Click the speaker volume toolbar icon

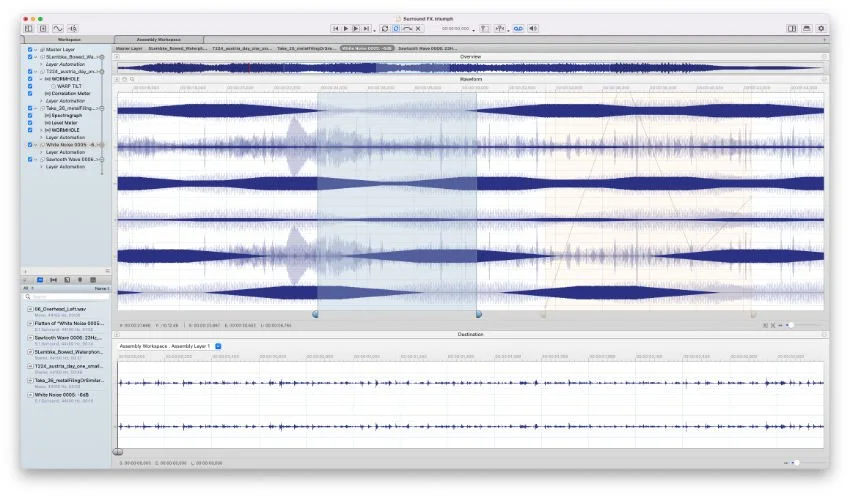(x=533, y=28)
